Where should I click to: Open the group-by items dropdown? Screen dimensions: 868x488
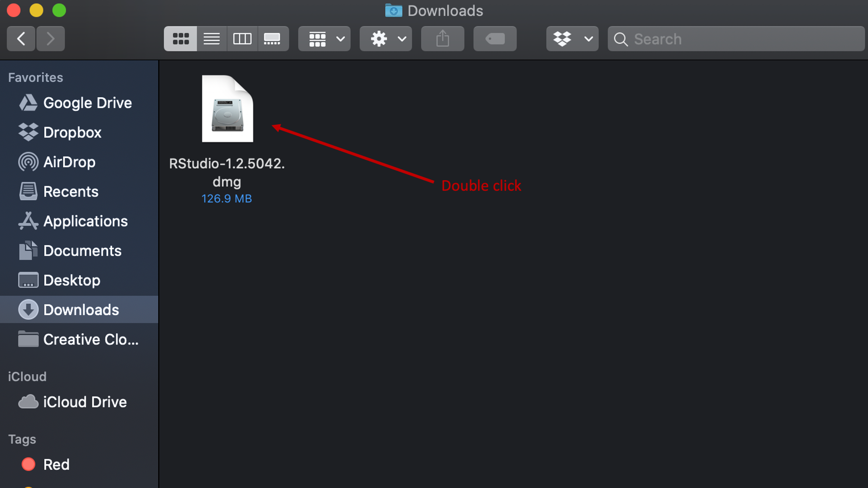324,39
